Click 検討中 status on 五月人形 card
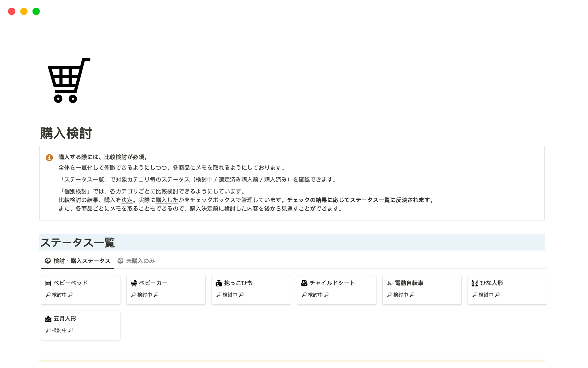The width and height of the screenshot is (588, 368). click(x=59, y=330)
